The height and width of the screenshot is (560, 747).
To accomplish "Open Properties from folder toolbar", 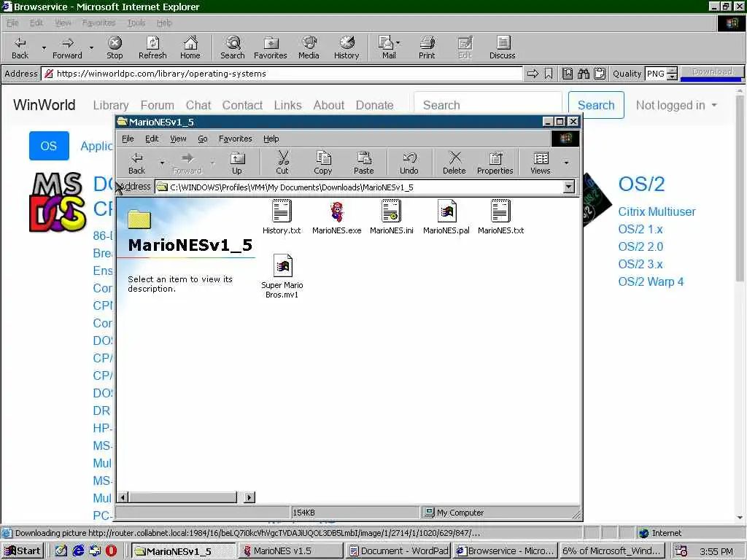I will (x=495, y=163).
